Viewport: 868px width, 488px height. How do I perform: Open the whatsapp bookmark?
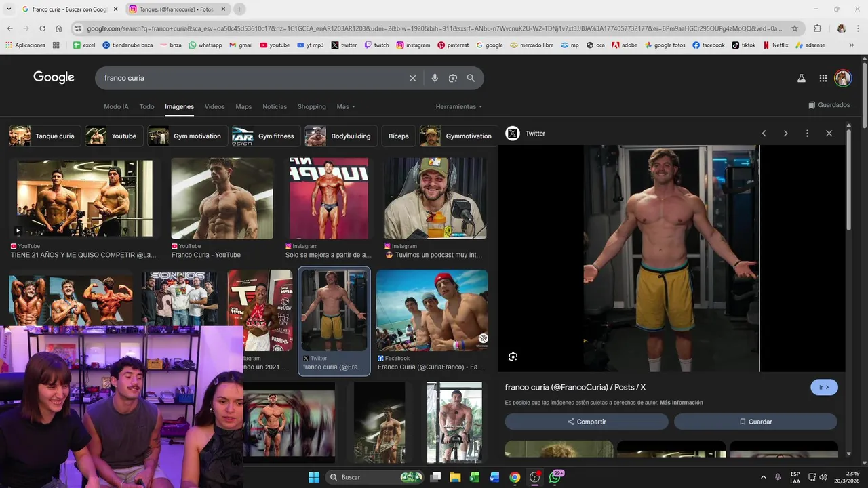tap(205, 45)
